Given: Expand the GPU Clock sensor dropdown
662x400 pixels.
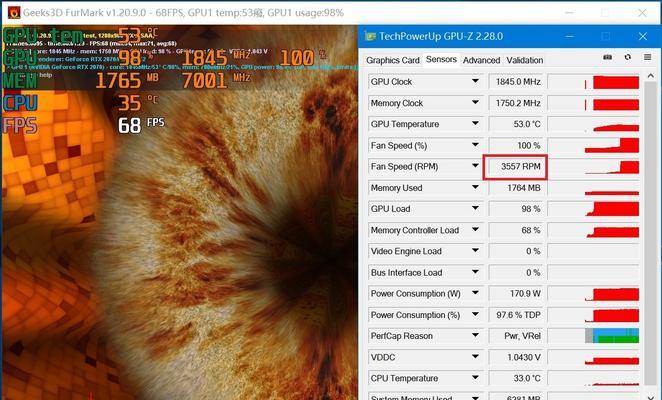Looking at the screenshot, I should 475,81.
